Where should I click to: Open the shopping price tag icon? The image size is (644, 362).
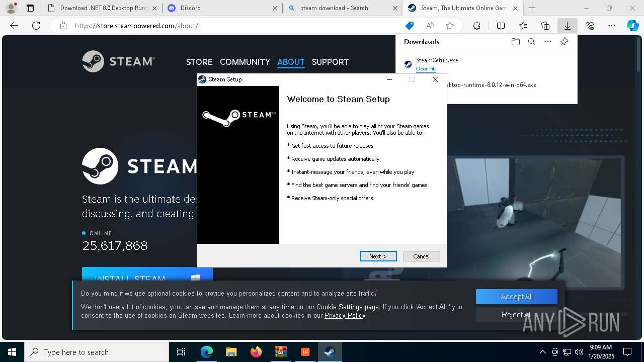[410, 26]
